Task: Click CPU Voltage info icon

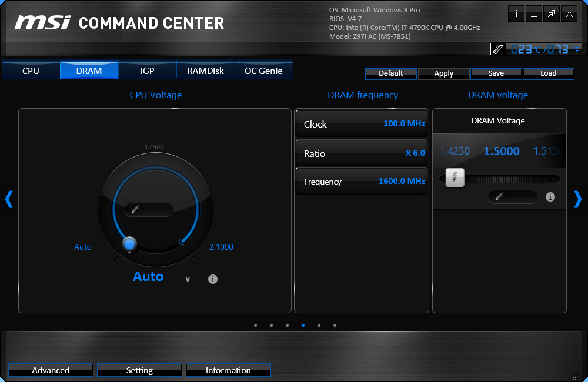Action: [213, 279]
